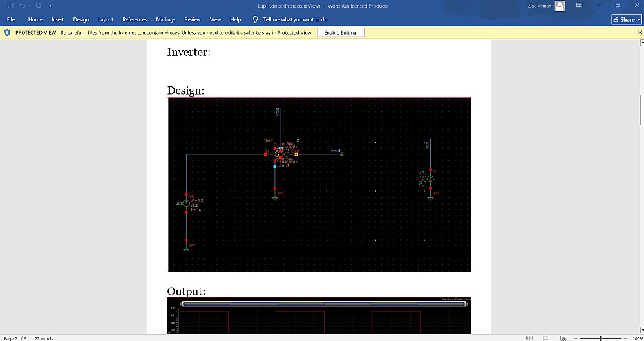This screenshot has width=644, height=341.
Task: Switch to Print Layout view icon
Action: 546,338
